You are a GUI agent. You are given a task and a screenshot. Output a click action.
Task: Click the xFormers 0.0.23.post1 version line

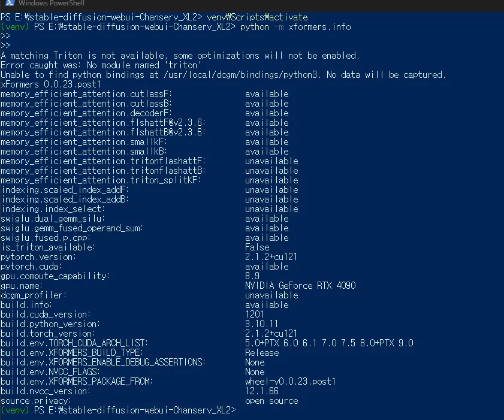pos(50,84)
